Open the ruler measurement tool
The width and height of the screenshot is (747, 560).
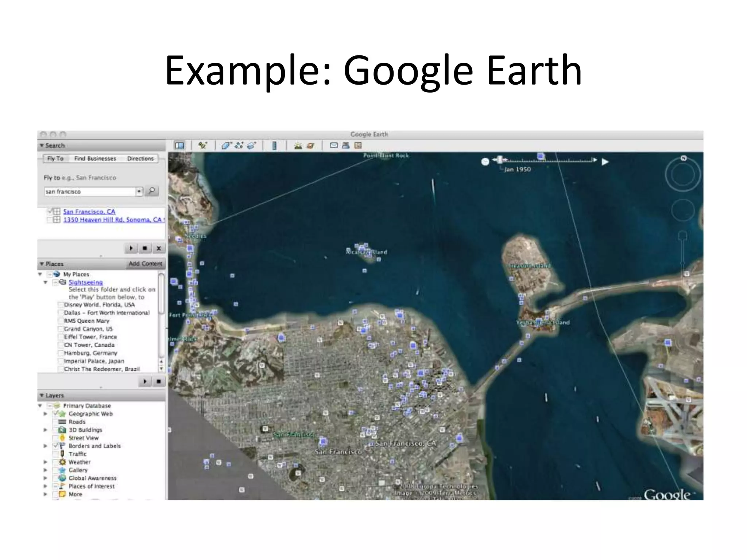point(274,145)
